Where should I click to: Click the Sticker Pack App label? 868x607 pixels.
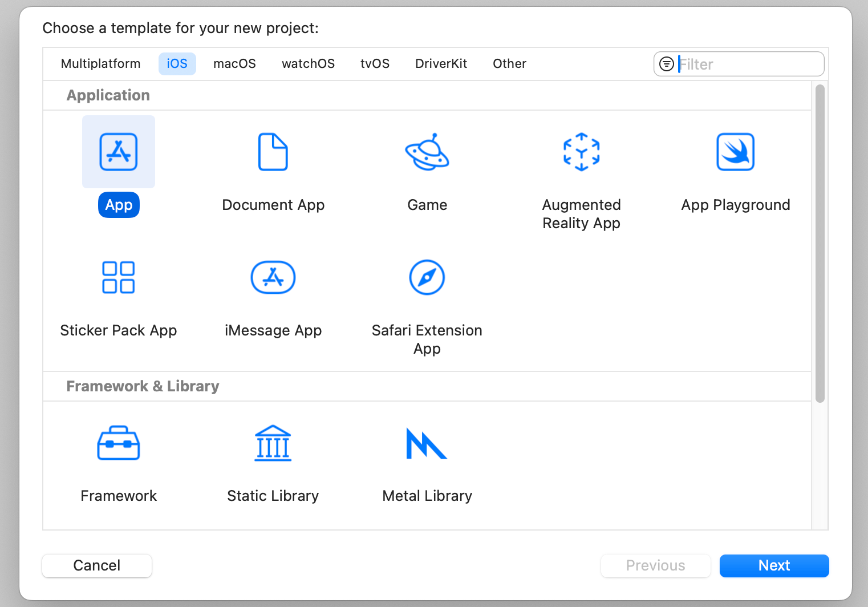click(x=119, y=330)
